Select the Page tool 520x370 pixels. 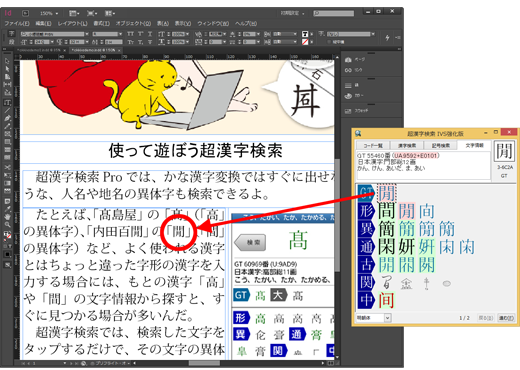click(x=7, y=77)
